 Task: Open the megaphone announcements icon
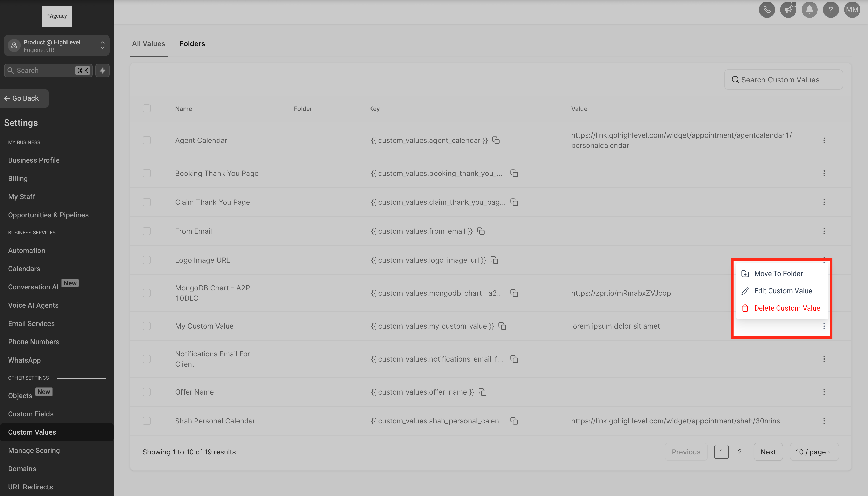tap(788, 10)
